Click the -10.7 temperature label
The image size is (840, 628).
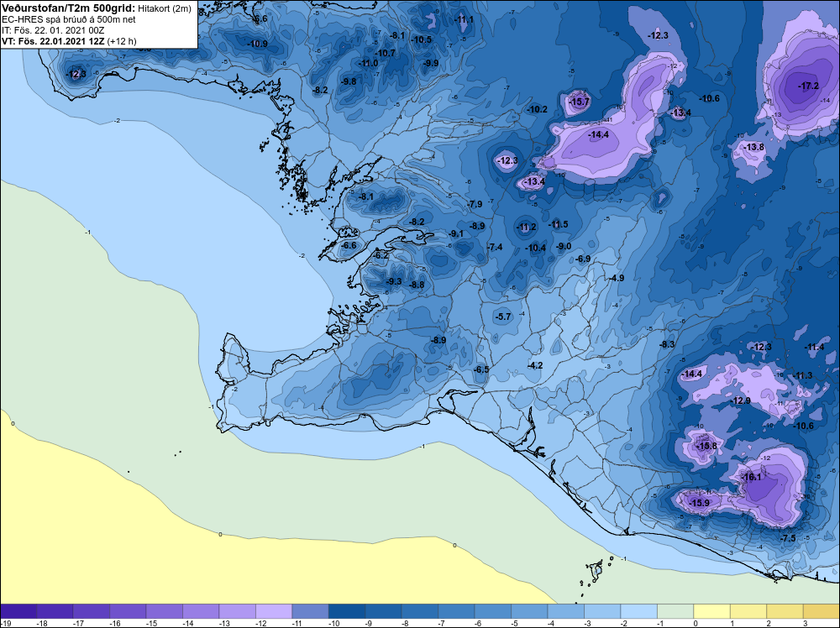[x=385, y=53]
